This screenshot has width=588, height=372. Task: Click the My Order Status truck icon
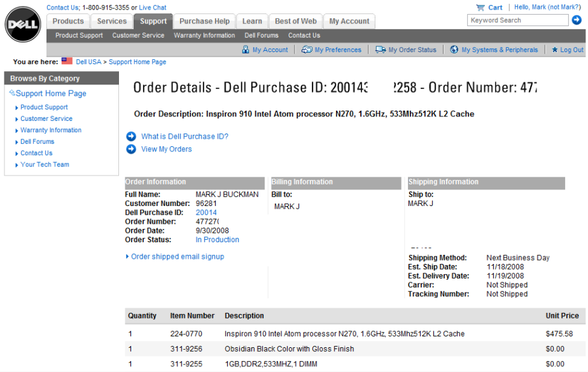[381, 50]
